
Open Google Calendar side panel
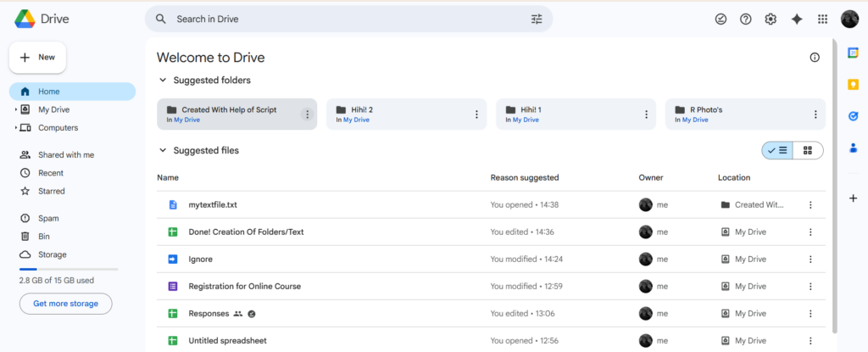pos(853,53)
